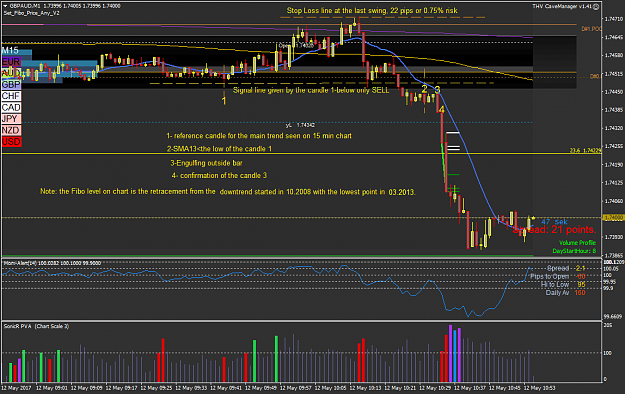Click the Set_Fibo_Price_Any_V2 indicator label
Viewport: 625px width, 394px height.
[31, 13]
